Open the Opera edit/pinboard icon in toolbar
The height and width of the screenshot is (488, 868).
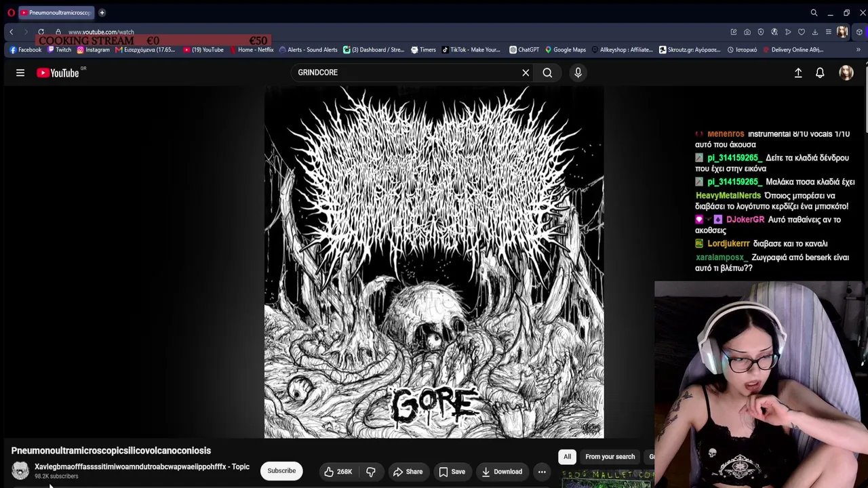[733, 32]
